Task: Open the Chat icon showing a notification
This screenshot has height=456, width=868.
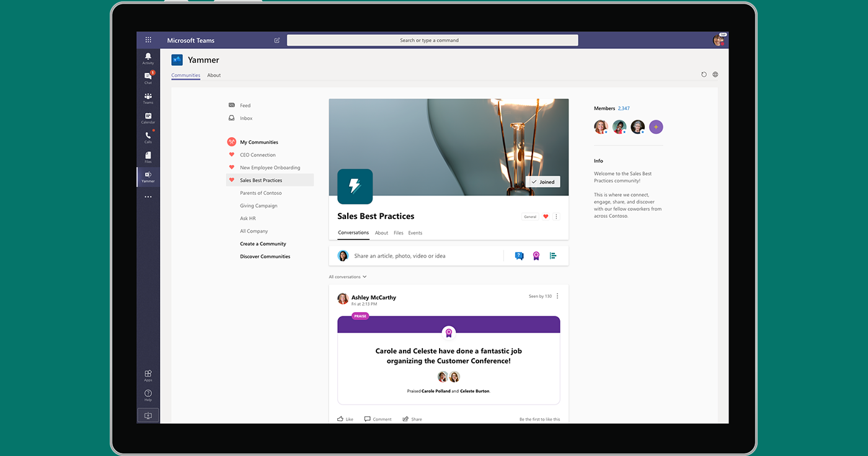Action: 148,76
